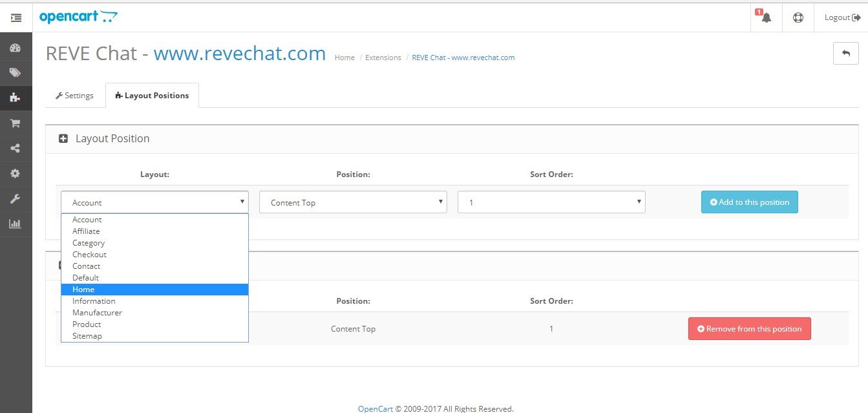The width and height of the screenshot is (868, 413).
Task: Select the Layout Positions tab
Action: click(152, 96)
